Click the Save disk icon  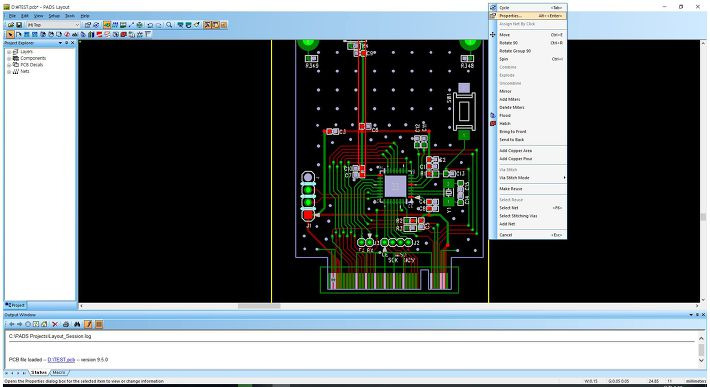click(x=19, y=25)
